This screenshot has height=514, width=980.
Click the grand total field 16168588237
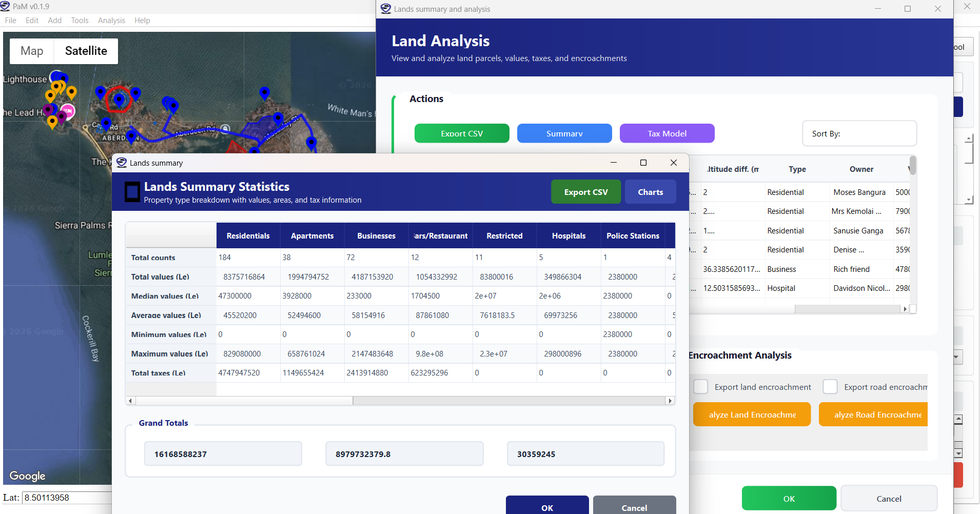[x=223, y=454]
